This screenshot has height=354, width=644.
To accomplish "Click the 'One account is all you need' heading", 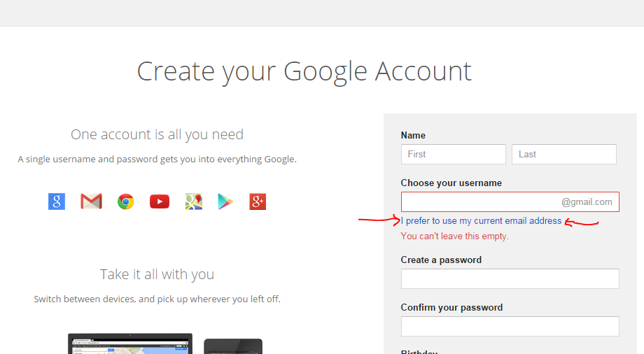I will point(157,134).
